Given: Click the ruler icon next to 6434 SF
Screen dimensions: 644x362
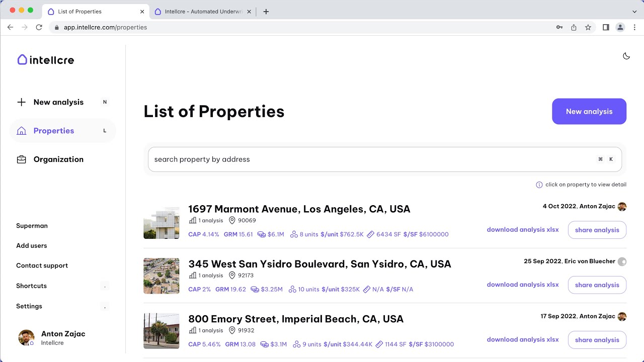Looking at the screenshot, I should (x=370, y=234).
